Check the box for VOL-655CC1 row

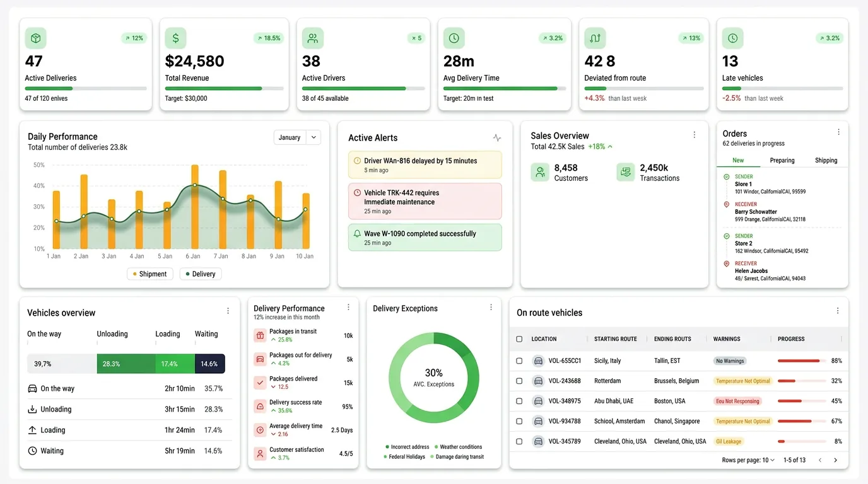click(x=519, y=361)
